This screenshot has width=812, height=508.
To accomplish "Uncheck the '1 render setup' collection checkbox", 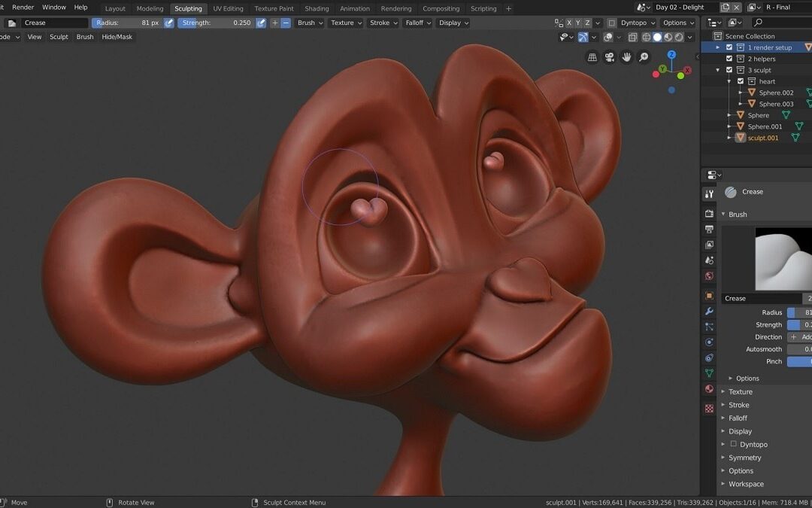I will pyautogui.click(x=729, y=47).
